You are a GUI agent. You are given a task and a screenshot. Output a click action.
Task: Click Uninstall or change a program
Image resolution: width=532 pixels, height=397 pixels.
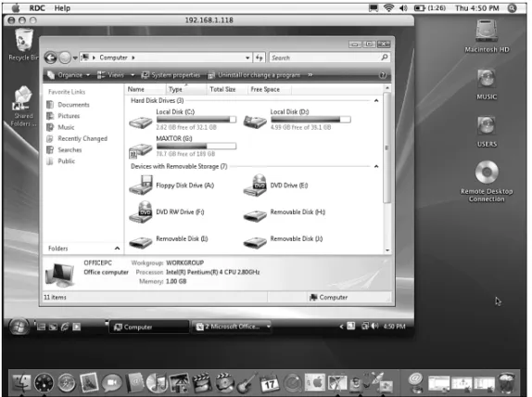point(255,75)
